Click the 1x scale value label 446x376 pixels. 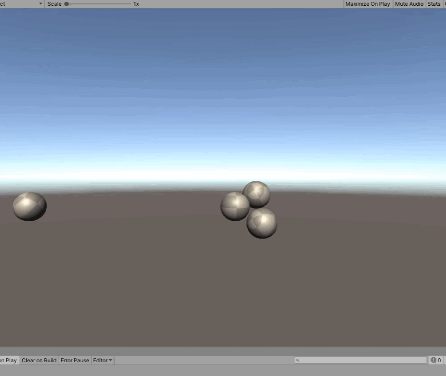(x=136, y=4)
